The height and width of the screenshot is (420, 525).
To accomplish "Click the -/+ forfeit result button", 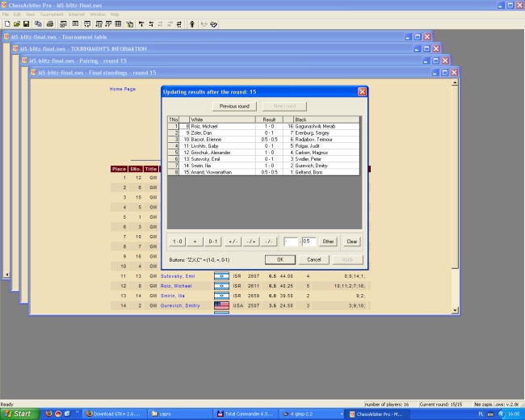I will (x=250, y=241).
